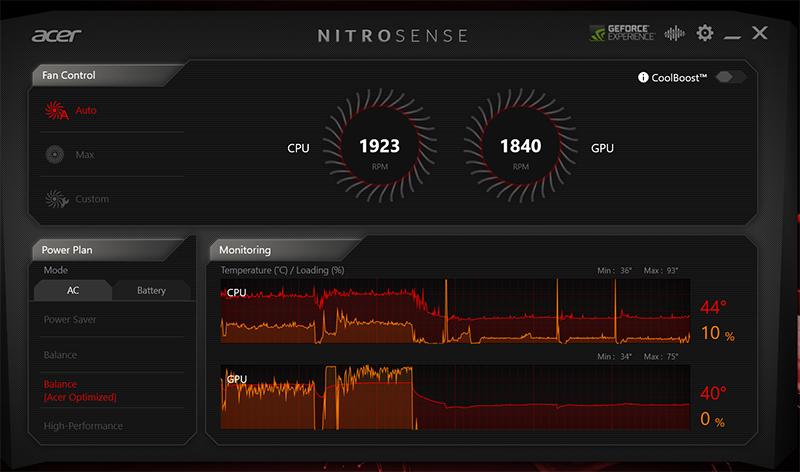Switch to the Battery mode tab
The image size is (800, 472).
(x=150, y=290)
